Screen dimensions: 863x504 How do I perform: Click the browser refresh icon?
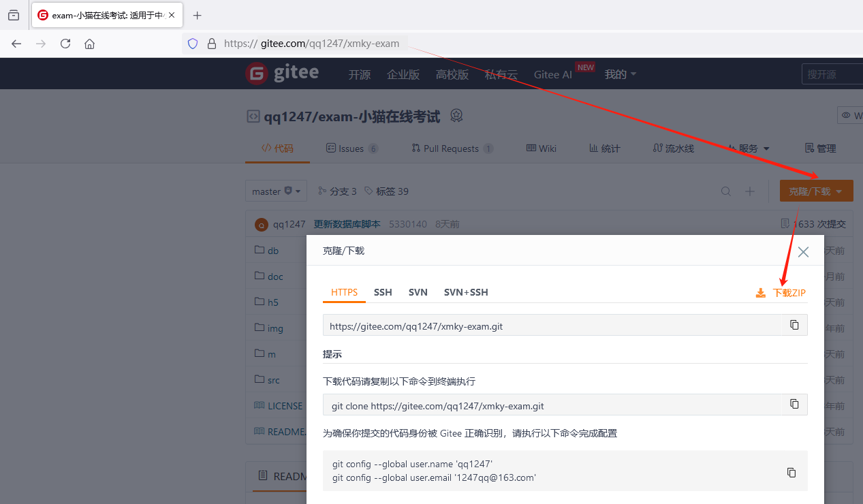point(65,43)
